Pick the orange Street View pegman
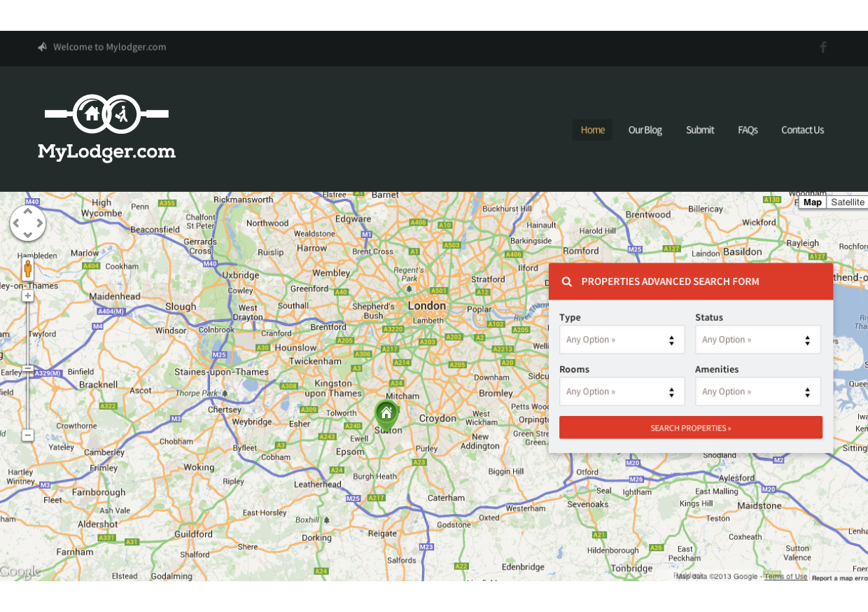Viewport: 868px width, 612px height. [x=28, y=269]
